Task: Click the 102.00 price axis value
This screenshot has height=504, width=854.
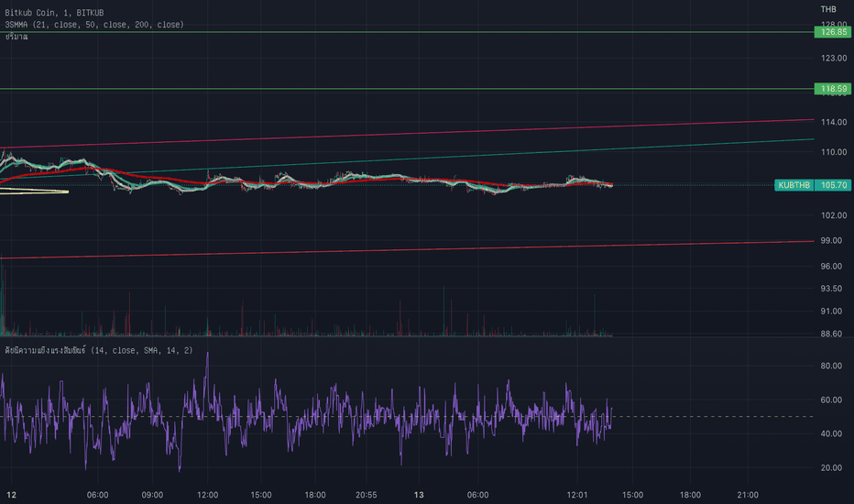Action: point(834,215)
